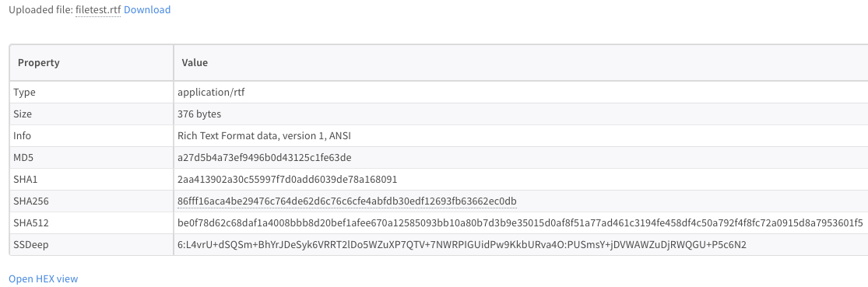
Task: Click the Value column header
Action: (x=195, y=62)
